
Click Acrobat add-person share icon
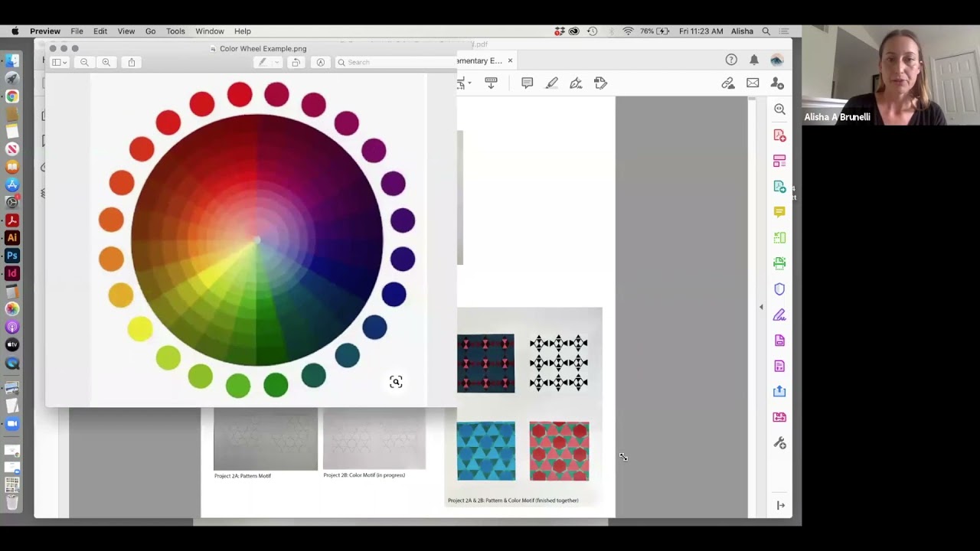pyautogui.click(x=777, y=83)
